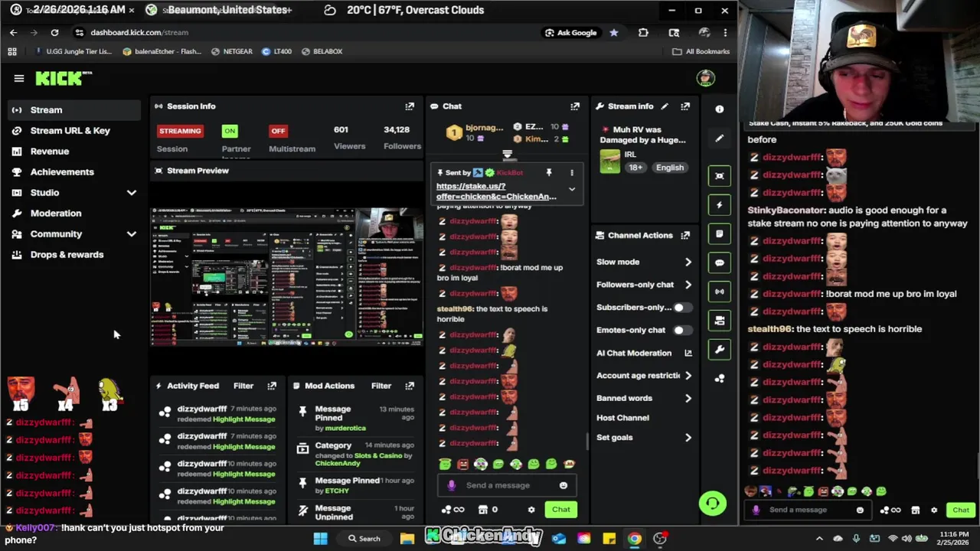Go to Revenue in the sidebar
The width and height of the screenshot is (980, 551).
(x=74, y=152)
